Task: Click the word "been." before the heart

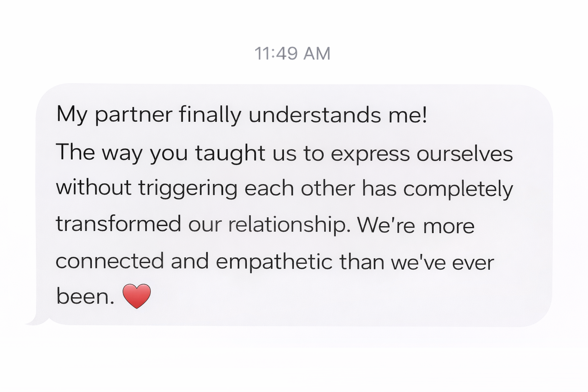Action: (85, 296)
